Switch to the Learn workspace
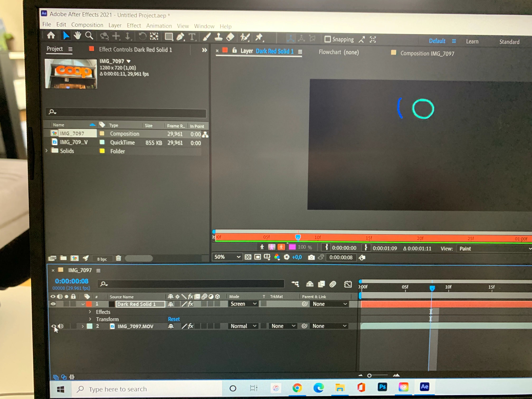Viewport: 532px width, 399px height. click(x=472, y=41)
